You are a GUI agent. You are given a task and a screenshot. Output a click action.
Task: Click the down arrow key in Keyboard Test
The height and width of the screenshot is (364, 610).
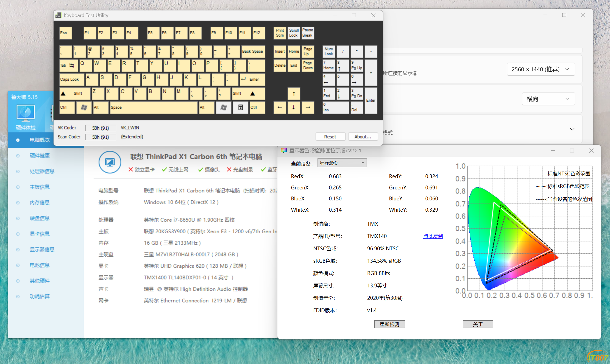coord(294,107)
